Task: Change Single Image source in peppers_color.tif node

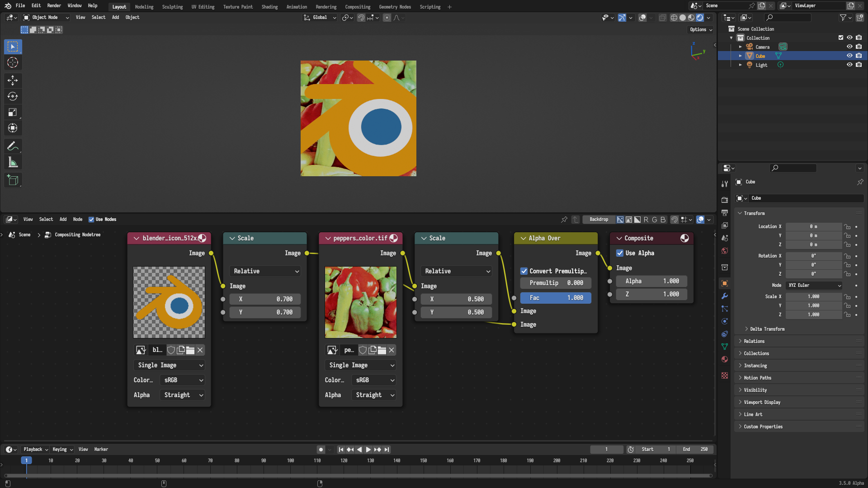Action: click(360, 365)
